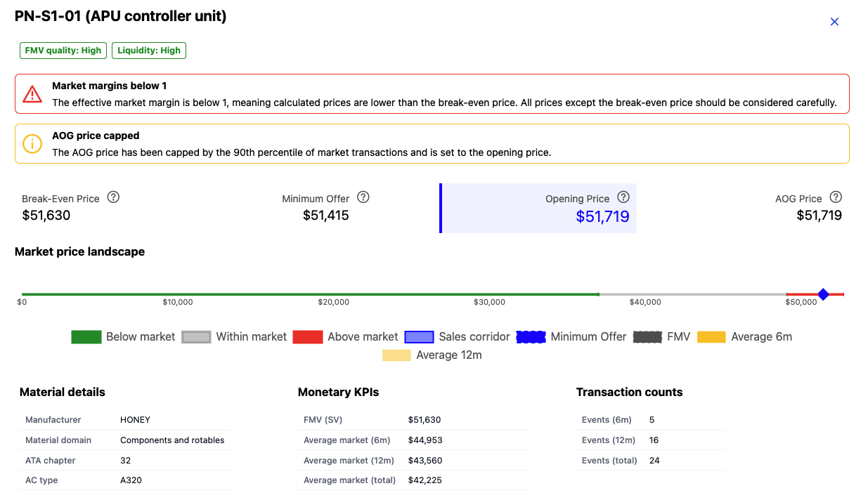Click the Market margins below 1 heading
Screen dimensions: 868x500
coord(110,86)
